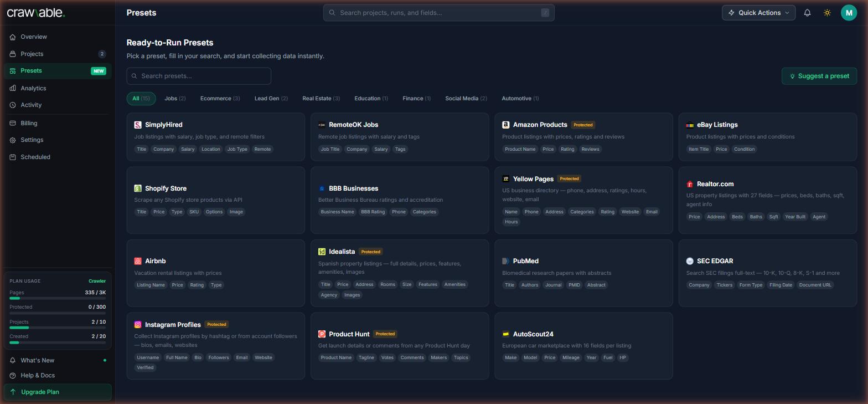The image size is (868, 404).
Task: Click the Realtor.com house icon
Action: tap(690, 184)
